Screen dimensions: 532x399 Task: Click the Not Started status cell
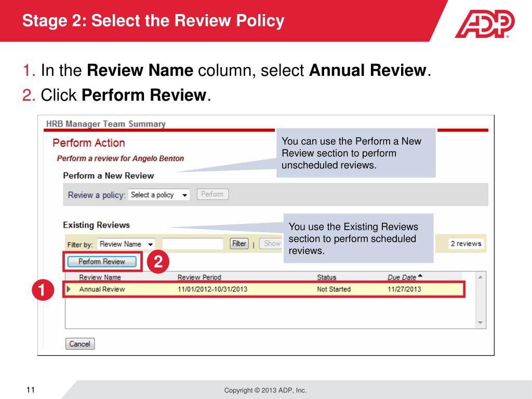pyautogui.click(x=334, y=289)
